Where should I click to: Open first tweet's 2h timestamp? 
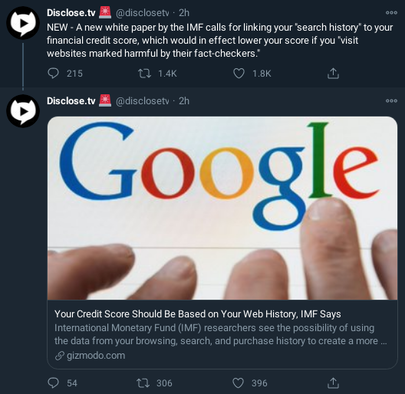(x=184, y=13)
